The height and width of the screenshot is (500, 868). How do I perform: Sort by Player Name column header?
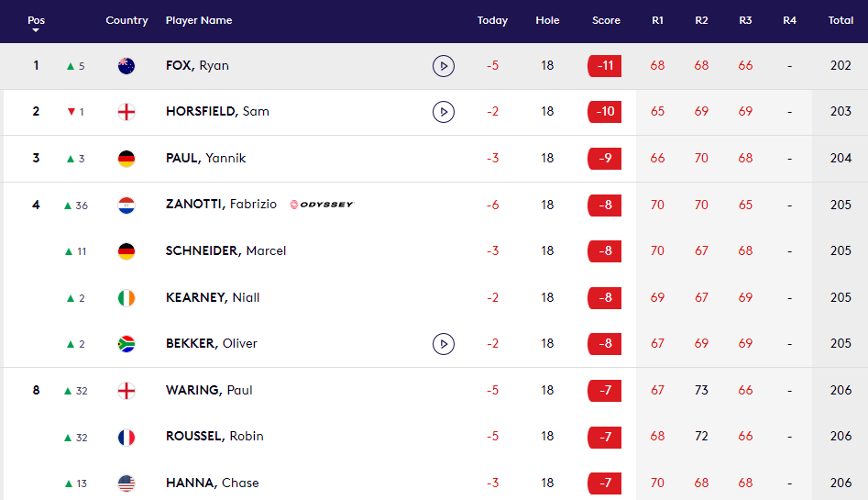point(199,20)
